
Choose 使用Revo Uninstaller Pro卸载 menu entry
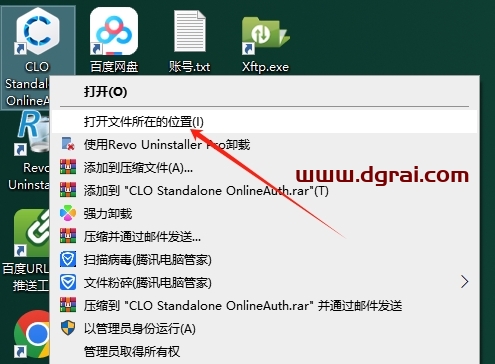point(265,145)
